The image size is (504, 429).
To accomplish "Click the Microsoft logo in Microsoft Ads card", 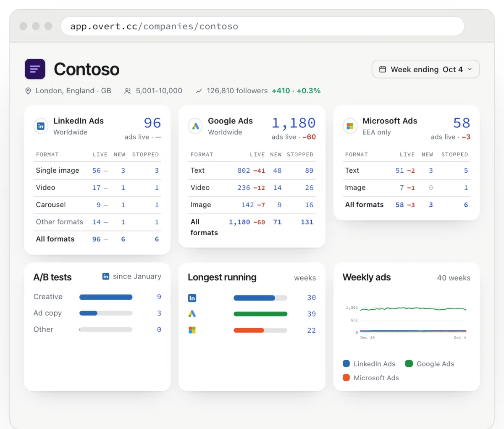I will [x=350, y=126].
